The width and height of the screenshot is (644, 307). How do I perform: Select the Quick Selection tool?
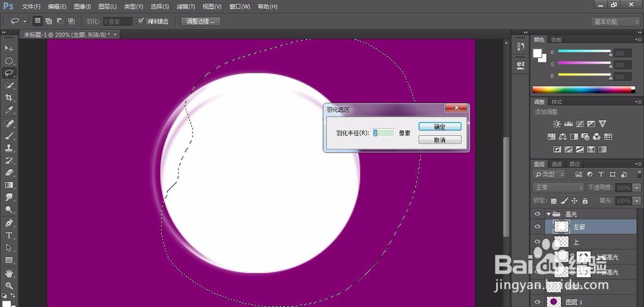tap(9, 86)
